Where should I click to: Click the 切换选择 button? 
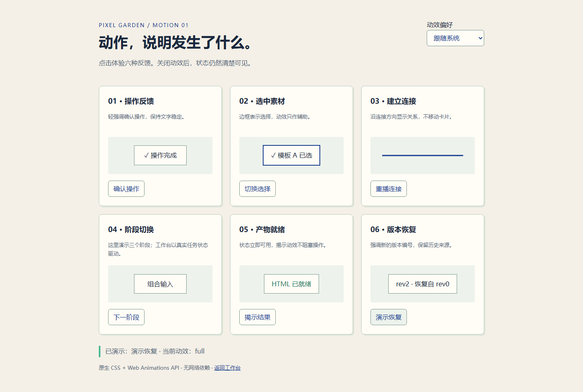[257, 189]
